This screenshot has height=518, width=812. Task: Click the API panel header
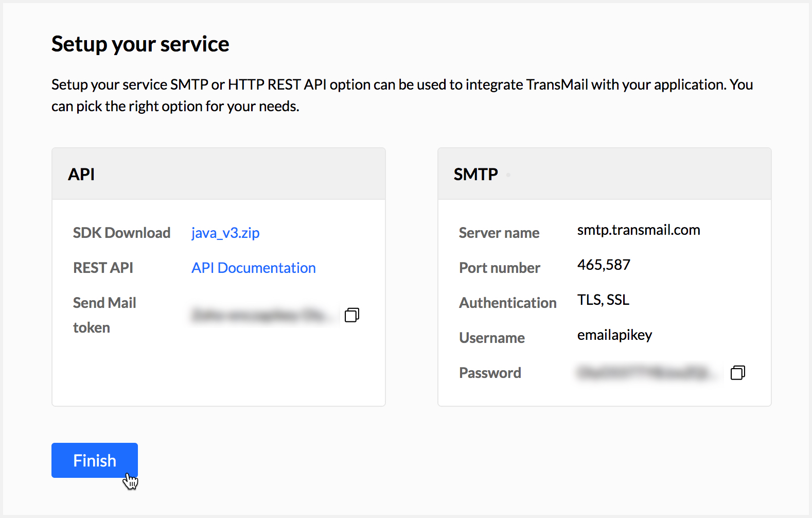219,174
